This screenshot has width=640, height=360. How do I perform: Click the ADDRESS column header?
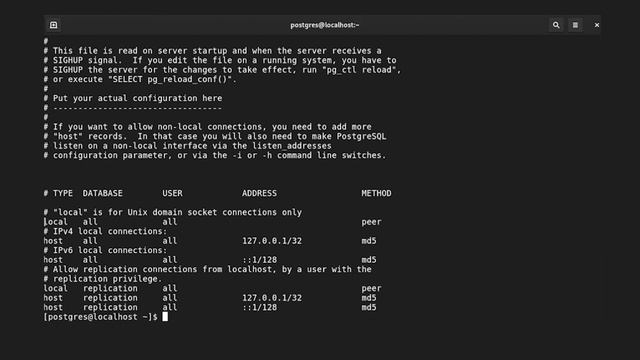pyautogui.click(x=259, y=193)
